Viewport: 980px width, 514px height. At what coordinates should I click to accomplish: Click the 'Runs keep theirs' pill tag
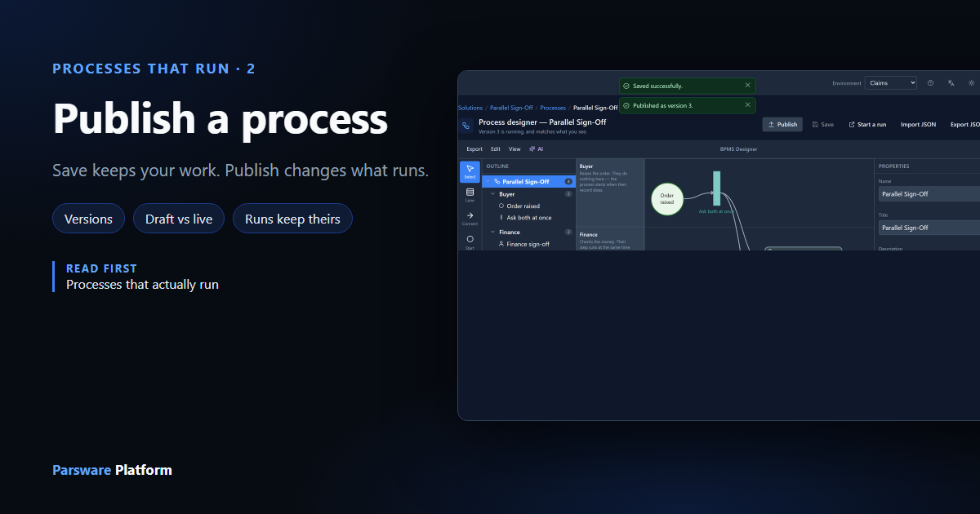pyautogui.click(x=292, y=219)
